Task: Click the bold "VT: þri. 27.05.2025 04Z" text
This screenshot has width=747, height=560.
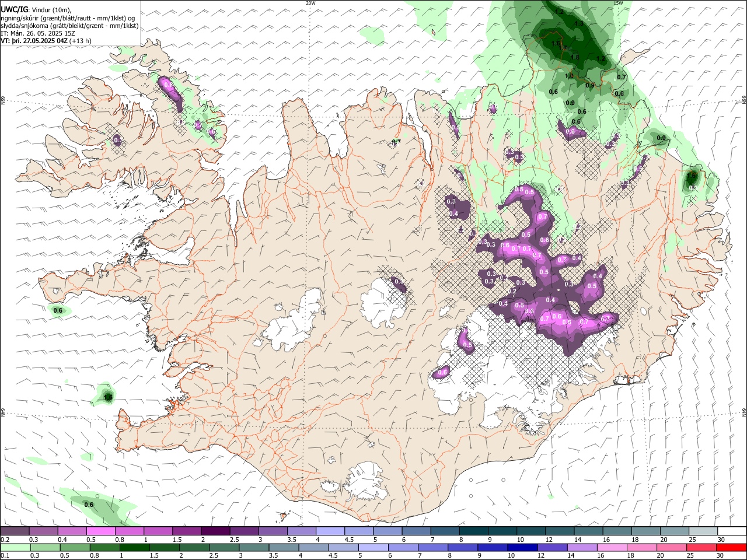Action: click(x=34, y=41)
